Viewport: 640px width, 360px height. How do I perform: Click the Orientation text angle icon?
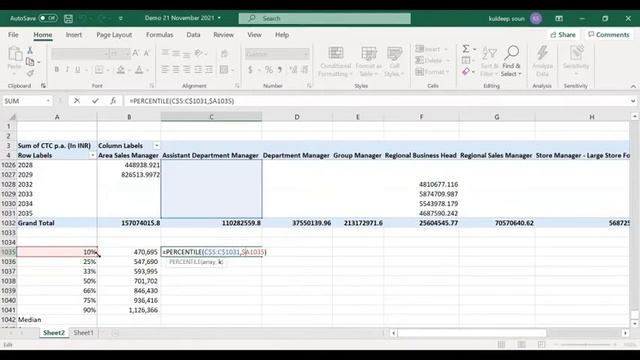199,53
